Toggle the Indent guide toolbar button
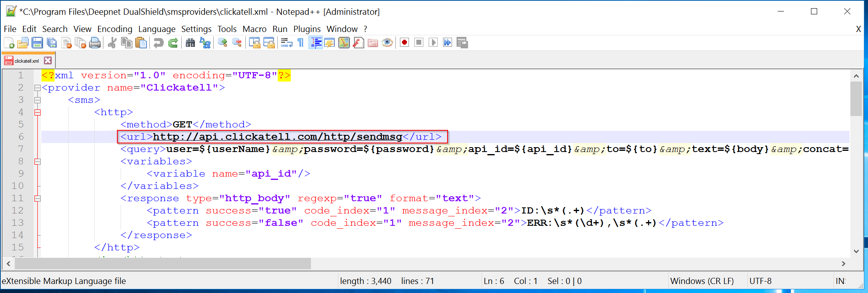 point(315,43)
